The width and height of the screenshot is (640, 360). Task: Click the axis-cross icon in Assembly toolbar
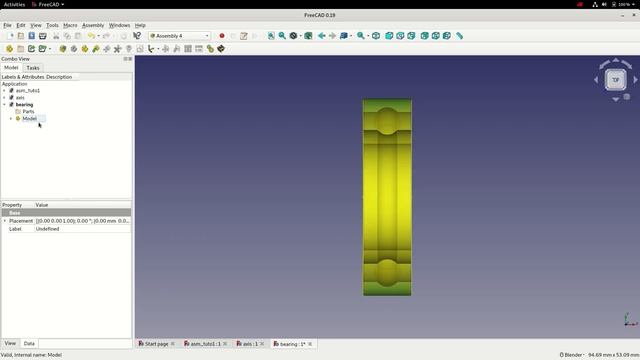(118, 49)
